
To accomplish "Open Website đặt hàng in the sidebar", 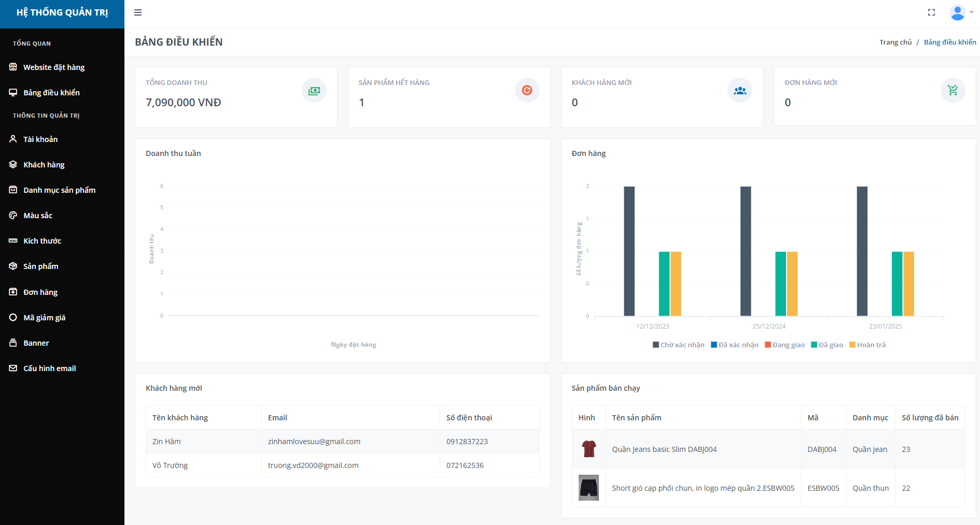I will (x=54, y=67).
